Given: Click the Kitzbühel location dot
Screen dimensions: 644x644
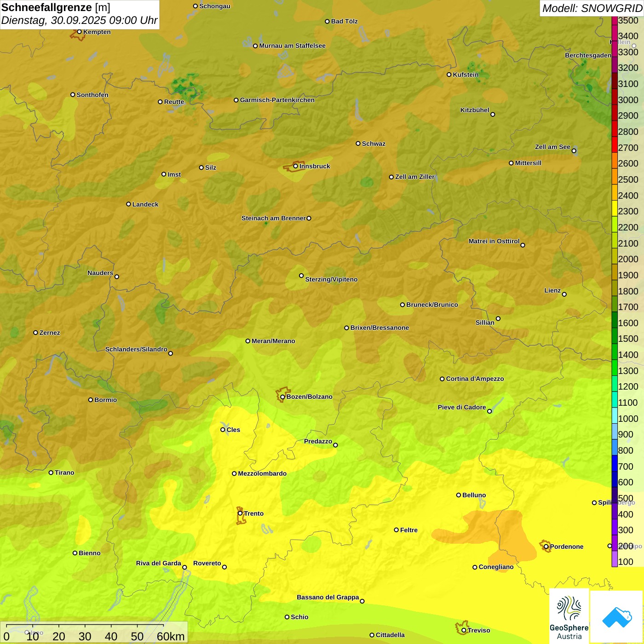Looking at the screenshot, I should click(x=493, y=115).
